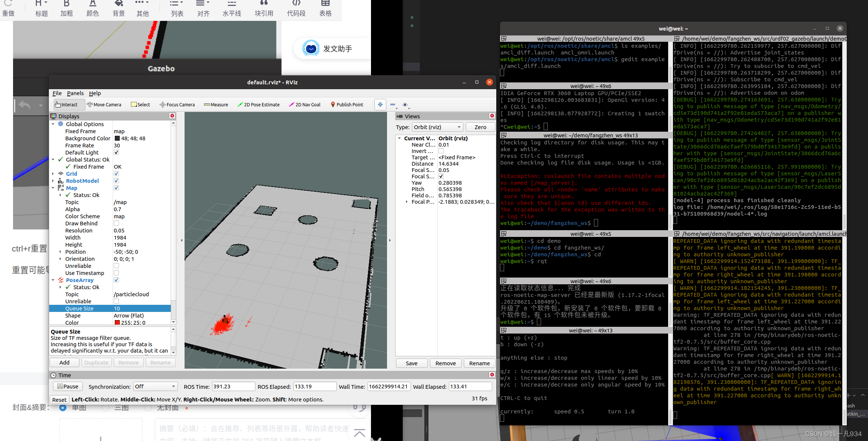The width and height of the screenshot is (868, 441).
Task: Choose the 2D Pose Estimate tool
Action: [x=258, y=105]
